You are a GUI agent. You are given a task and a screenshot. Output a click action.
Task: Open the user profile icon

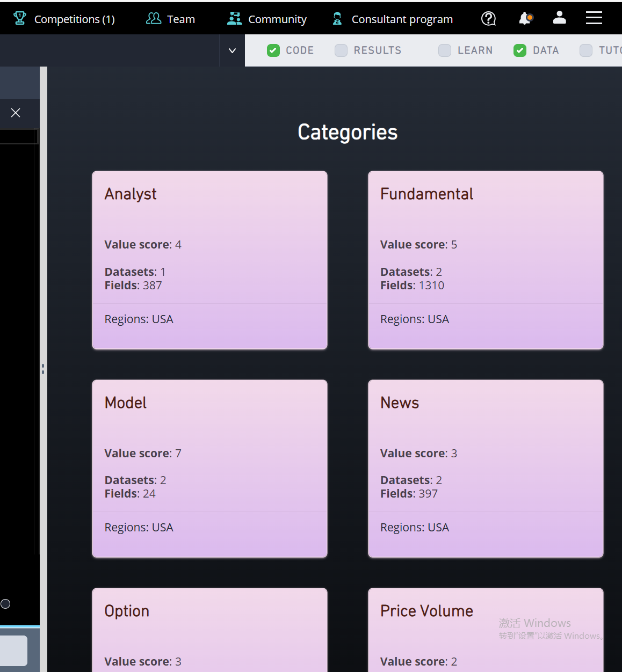coord(560,18)
